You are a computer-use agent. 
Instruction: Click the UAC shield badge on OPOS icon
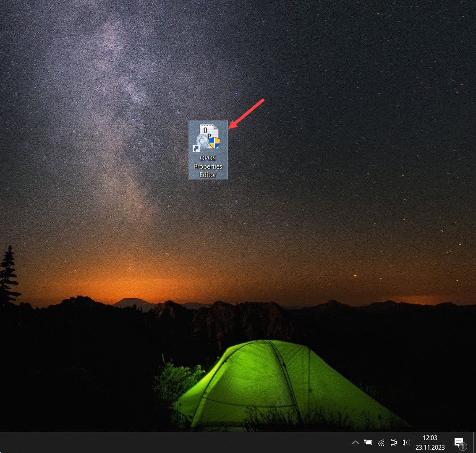pyautogui.click(x=214, y=143)
